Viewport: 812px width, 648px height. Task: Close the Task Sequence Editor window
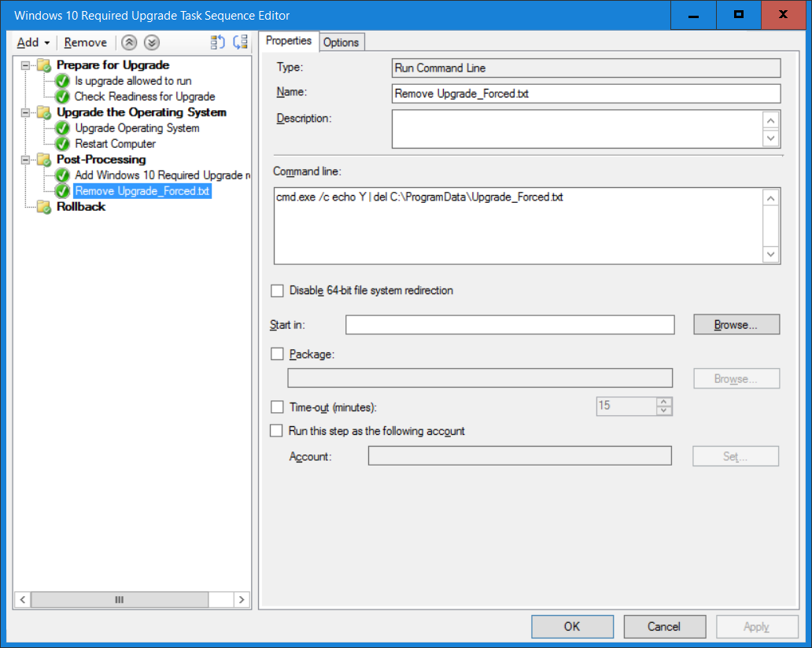click(x=784, y=15)
